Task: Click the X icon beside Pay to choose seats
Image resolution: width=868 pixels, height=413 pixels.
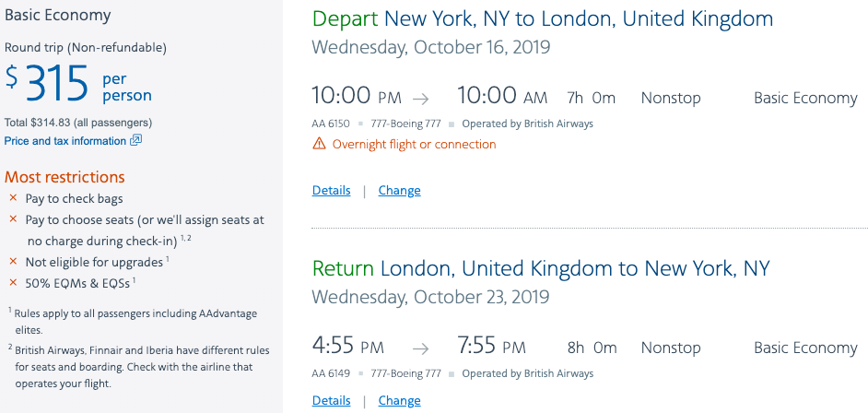Action: tap(13, 219)
